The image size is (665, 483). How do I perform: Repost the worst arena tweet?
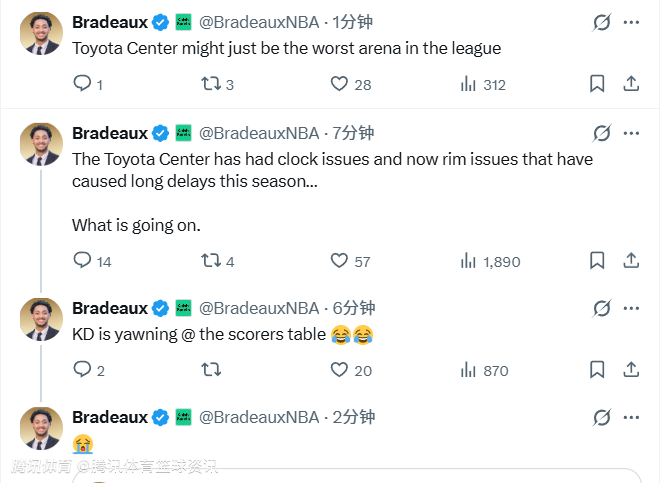click(x=210, y=85)
